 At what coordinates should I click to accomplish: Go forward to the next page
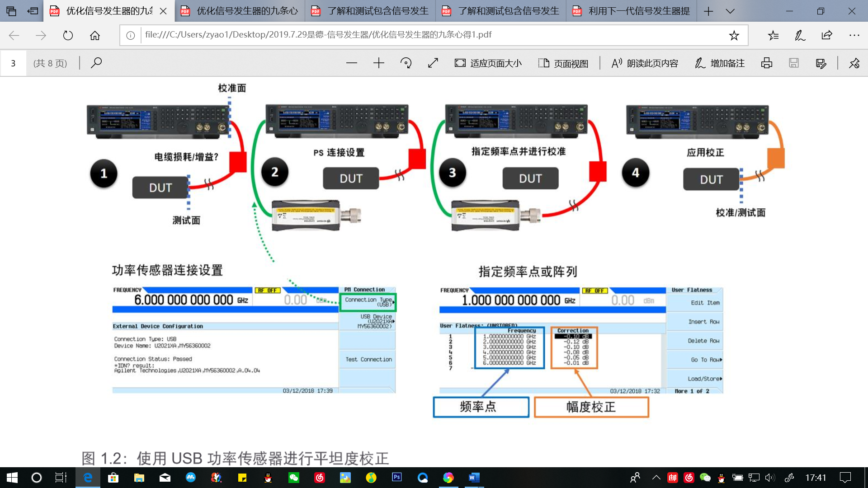(x=41, y=35)
